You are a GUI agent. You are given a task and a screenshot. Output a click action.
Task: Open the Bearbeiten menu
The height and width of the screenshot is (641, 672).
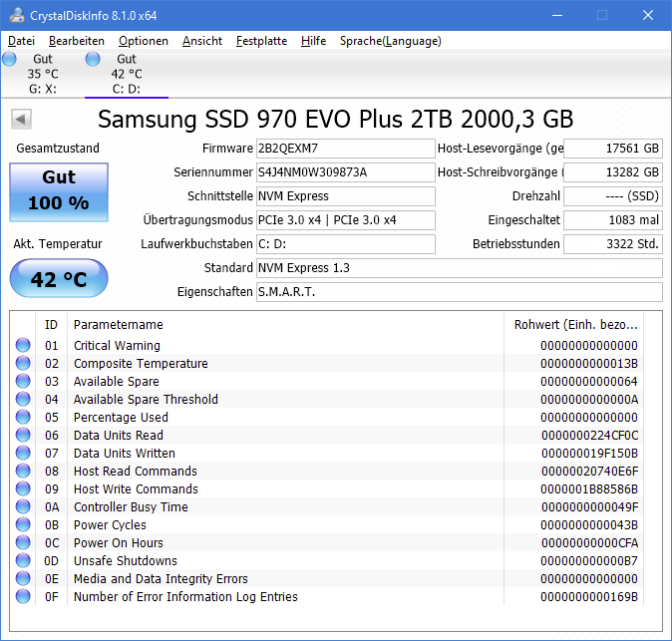[77, 41]
